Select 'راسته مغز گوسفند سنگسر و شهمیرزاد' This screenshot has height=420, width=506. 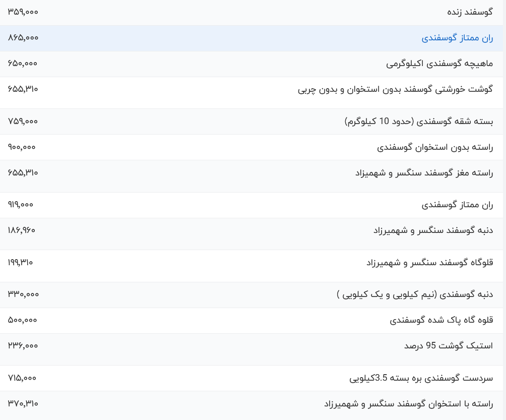(x=424, y=173)
